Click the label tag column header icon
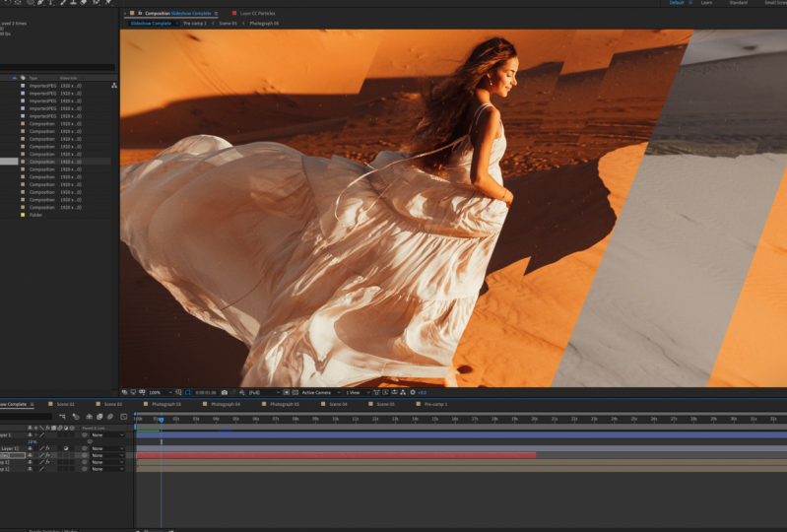The image size is (787, 532). click(x=23, y=78)
